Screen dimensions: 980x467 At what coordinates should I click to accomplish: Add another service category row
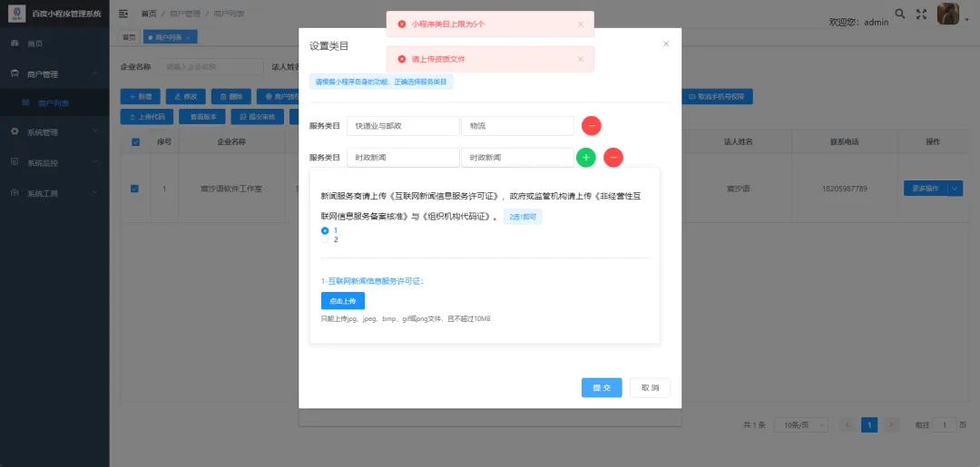[585, 158]
